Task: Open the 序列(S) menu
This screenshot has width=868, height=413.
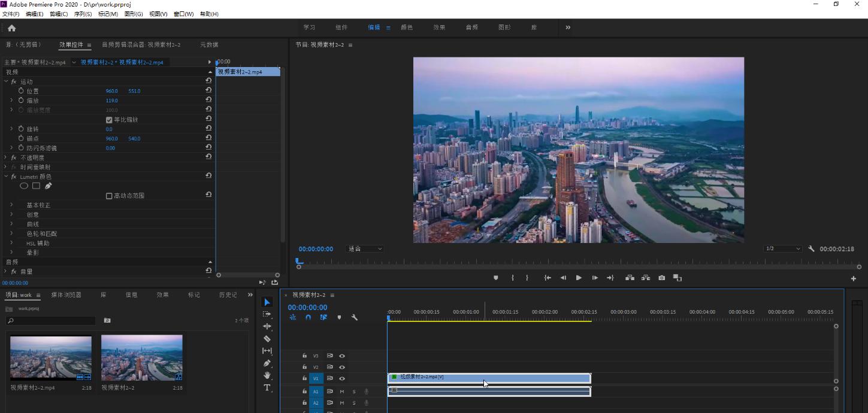Action: pyautogui.click(x=83, y=14)
